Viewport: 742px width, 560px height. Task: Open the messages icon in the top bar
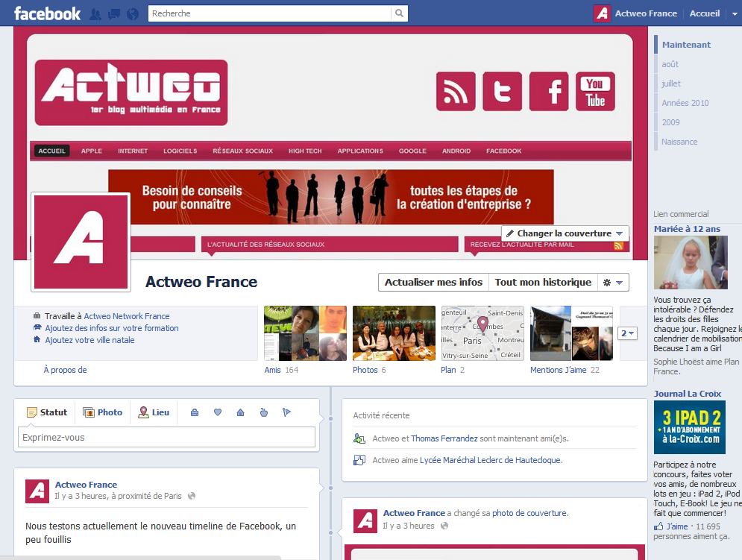[113, 13]
